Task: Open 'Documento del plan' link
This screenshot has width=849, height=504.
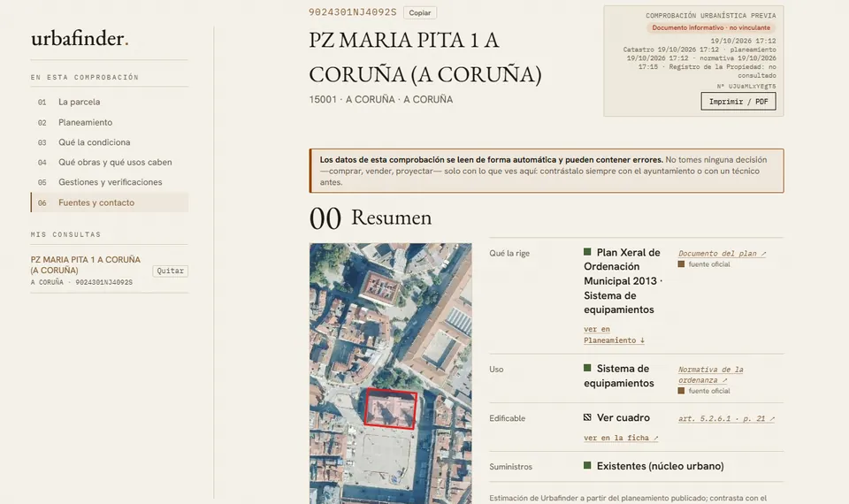Action: point(722,254)
